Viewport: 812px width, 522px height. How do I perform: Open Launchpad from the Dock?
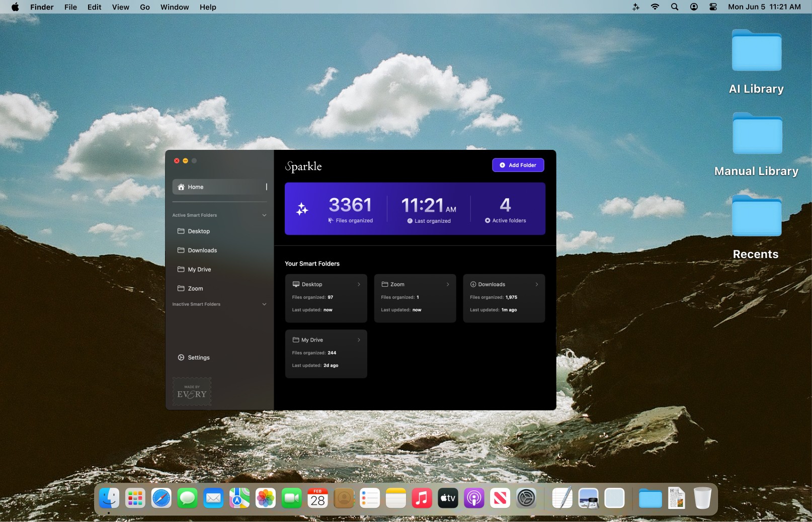[135, 498]
